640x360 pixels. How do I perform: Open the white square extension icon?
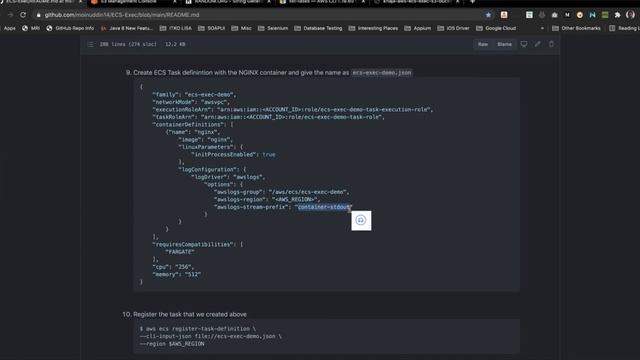[529, 15]
